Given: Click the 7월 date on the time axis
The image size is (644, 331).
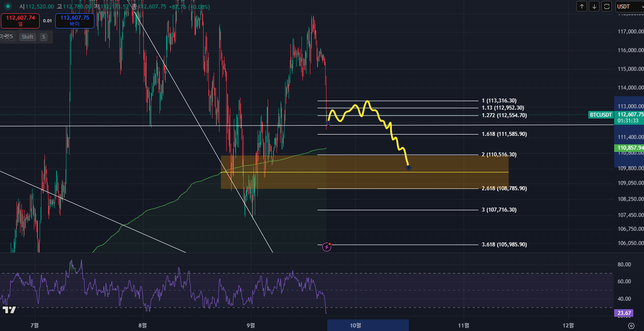Looking at the screenshot, I should click(34, 326).
